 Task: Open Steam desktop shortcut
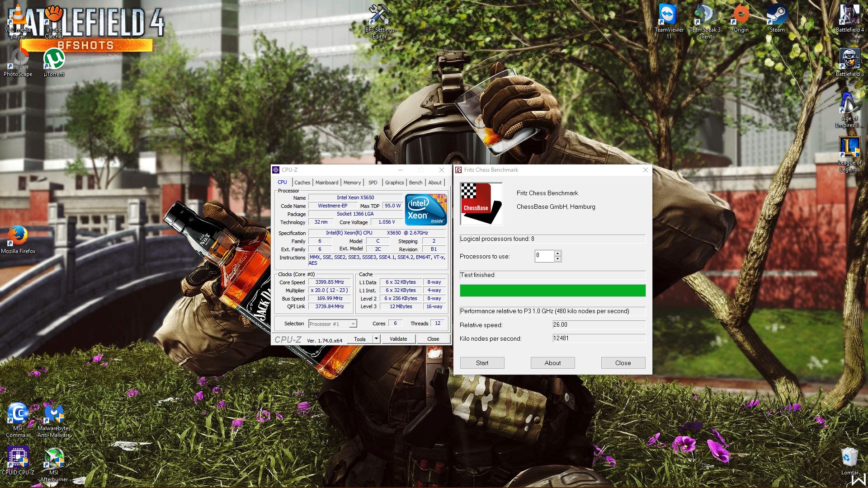[x=777, y=19]
